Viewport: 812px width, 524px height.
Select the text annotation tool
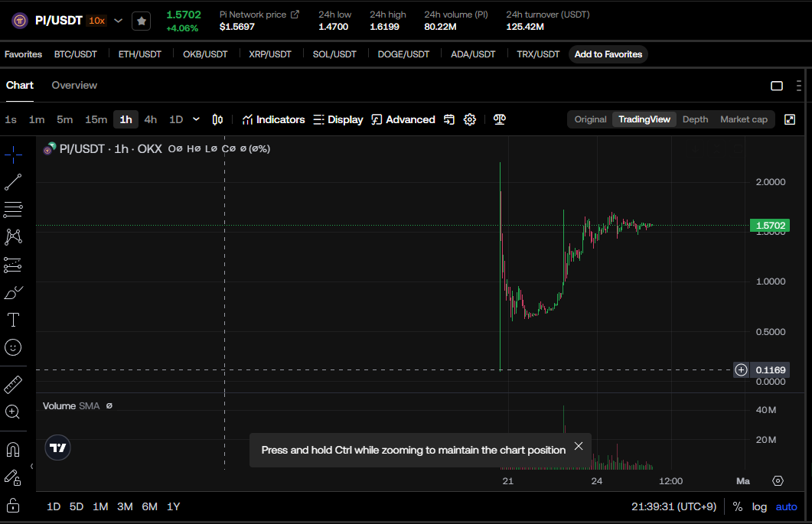13,320
